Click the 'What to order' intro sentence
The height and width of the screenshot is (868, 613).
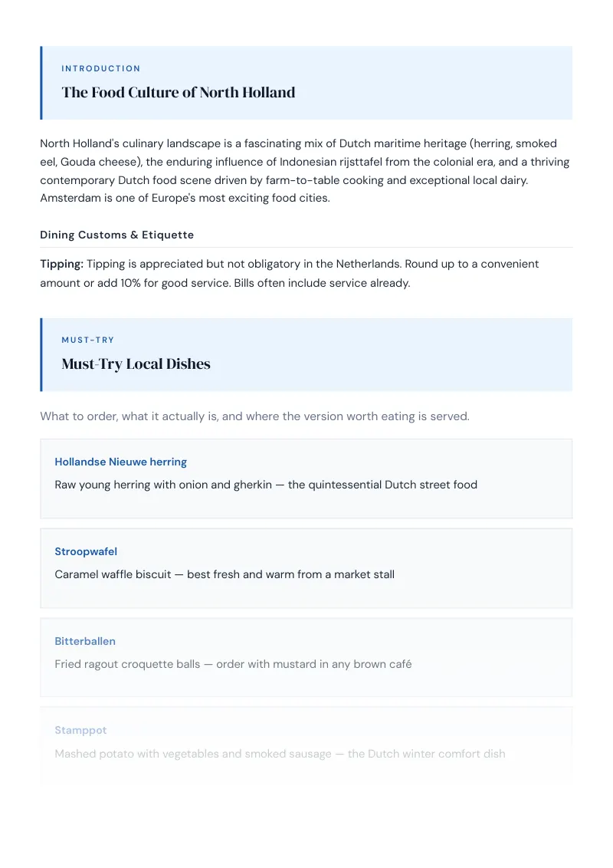point(254,416)
